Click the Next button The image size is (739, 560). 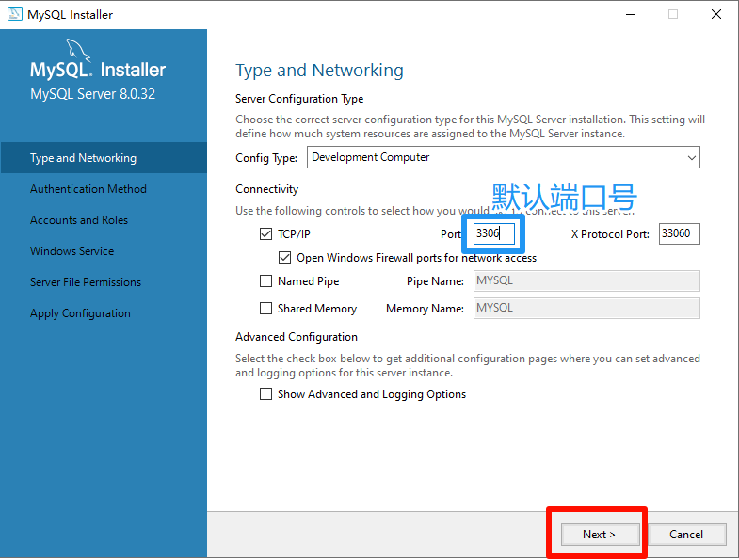tap(600, 534)
